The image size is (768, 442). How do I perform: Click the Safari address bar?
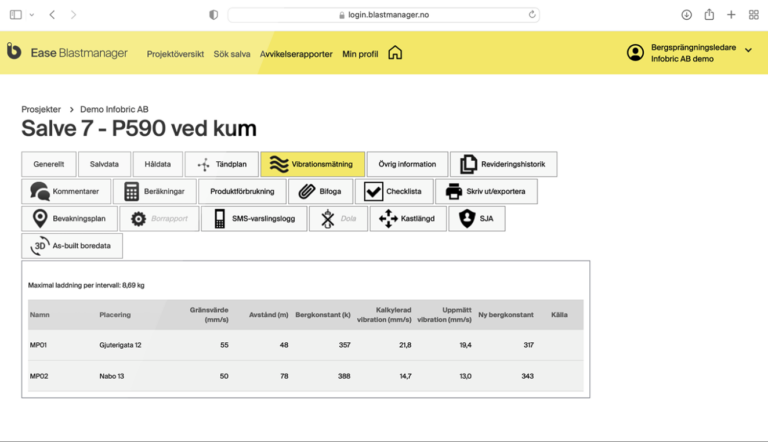pos(383,15)
